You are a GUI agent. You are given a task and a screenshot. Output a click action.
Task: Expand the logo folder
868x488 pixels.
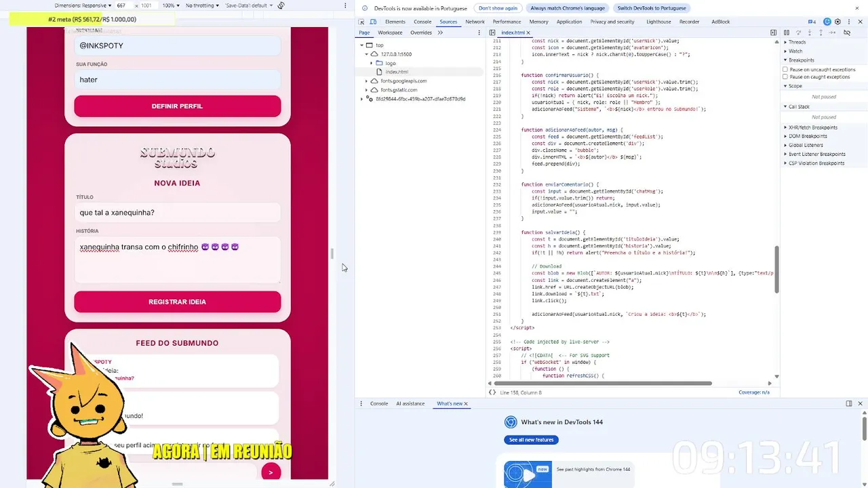tap(372, 63)
